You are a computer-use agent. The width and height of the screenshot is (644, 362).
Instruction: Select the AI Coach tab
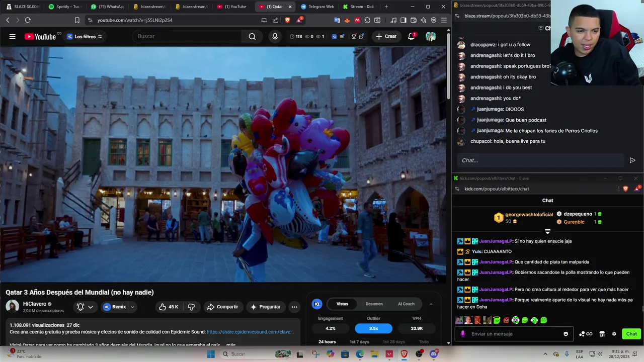click(x=406, y=304)
